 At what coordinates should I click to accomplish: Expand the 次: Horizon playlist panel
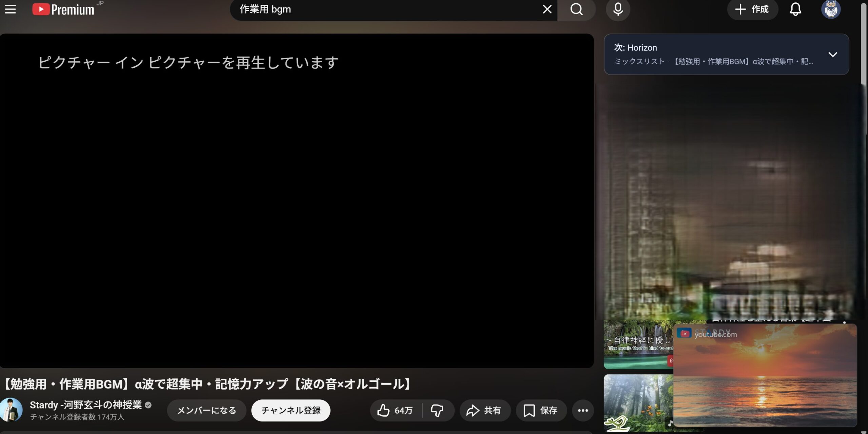832,55
